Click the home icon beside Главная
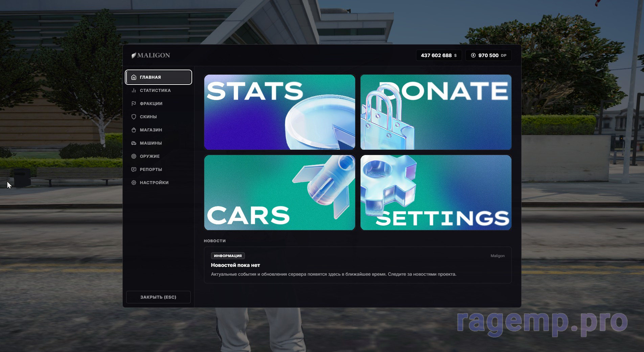The width and height of the screenshot is (644, 352). [x=134, y=77]
